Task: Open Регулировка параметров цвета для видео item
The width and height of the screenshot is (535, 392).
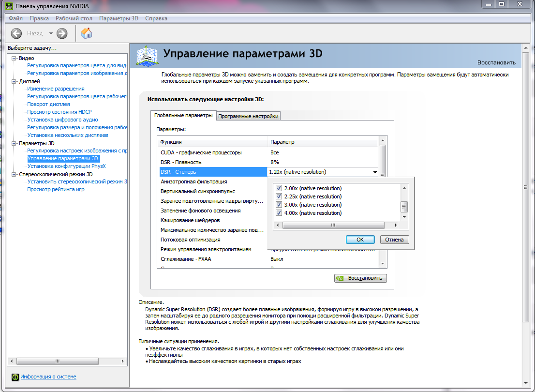Action: click(x=77, y=65)
